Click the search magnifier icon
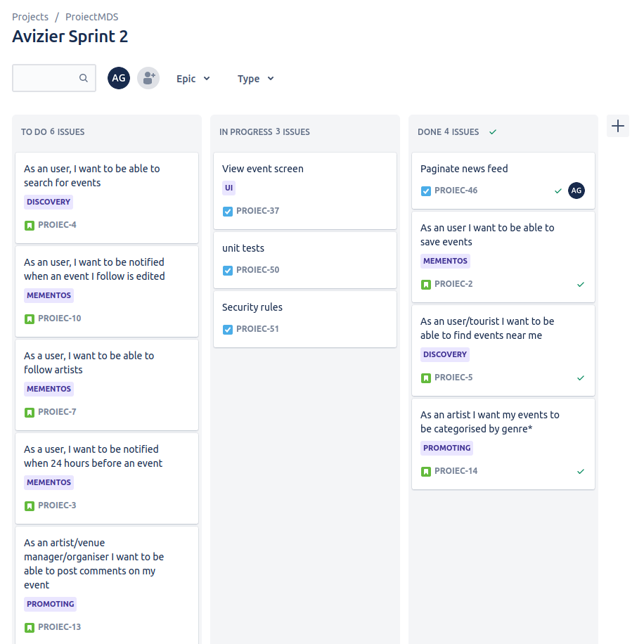Image resolution: width=644 pixels, height=644 pixels. (x=84, y=78)
